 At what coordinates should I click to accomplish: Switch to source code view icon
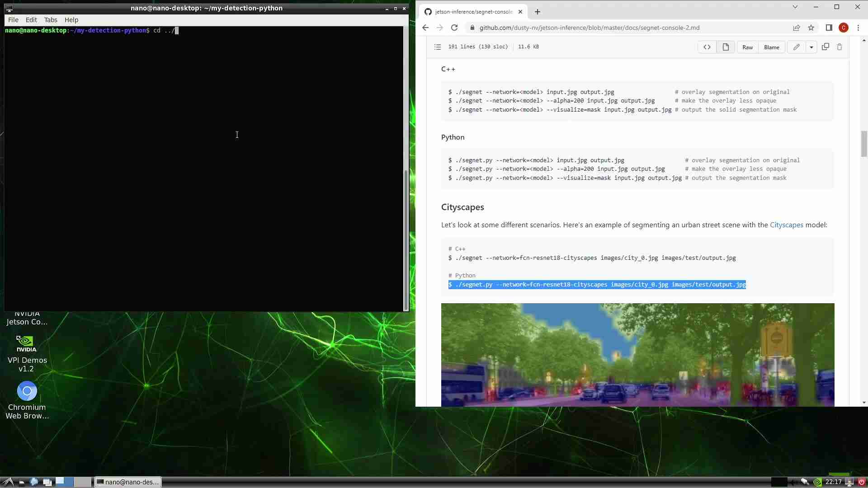707,47
